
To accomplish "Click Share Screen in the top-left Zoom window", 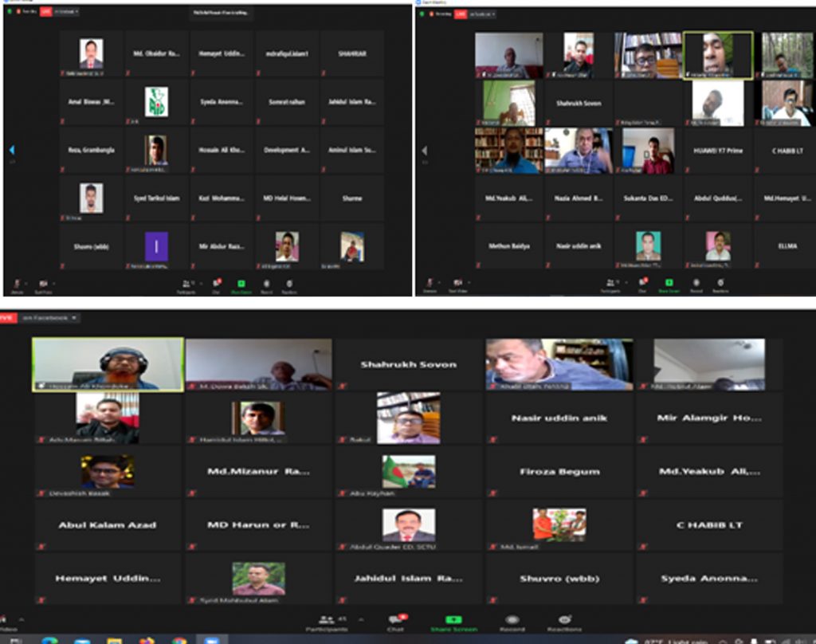I will tap(241, 285).
